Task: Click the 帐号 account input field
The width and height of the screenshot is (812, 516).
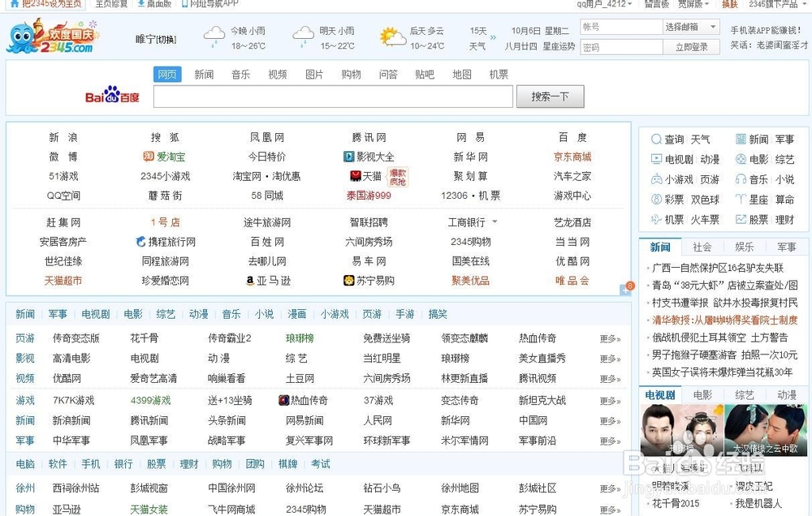Action: pyautogui.click(x=621, y=27)
